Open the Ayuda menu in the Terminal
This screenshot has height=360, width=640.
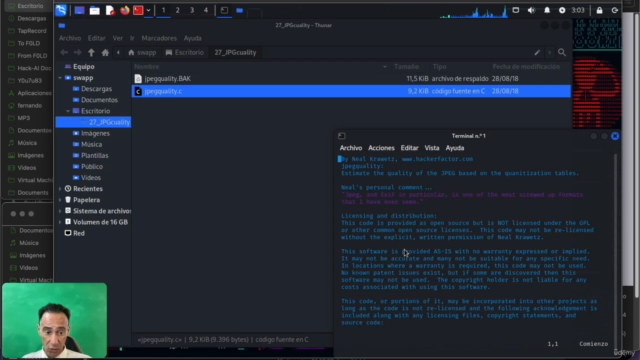[455, 148]
